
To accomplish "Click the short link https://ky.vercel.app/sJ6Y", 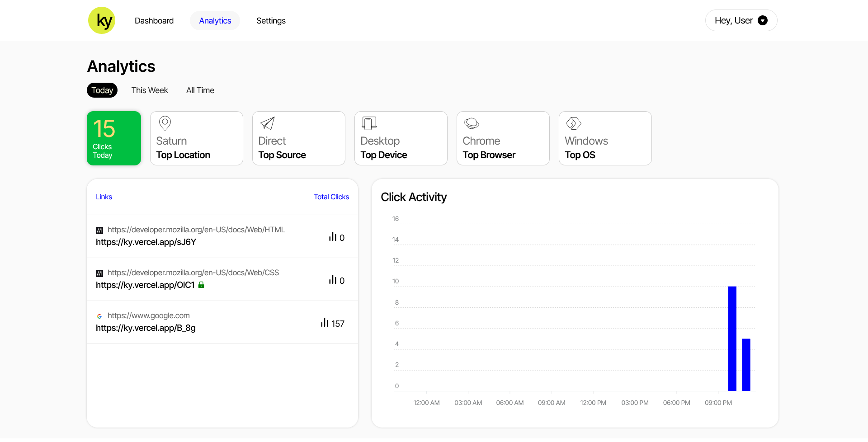I will tap(146, 242).
